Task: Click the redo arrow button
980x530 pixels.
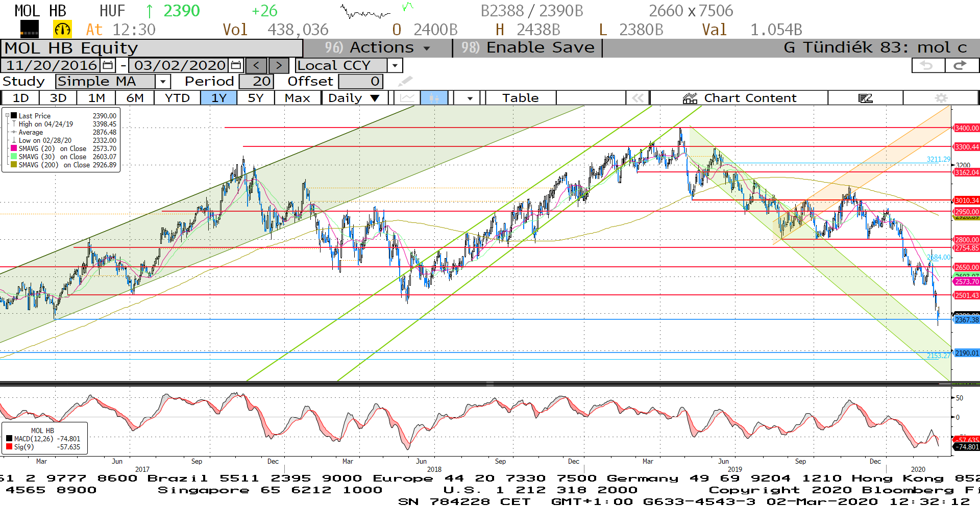Action: pyautogui.click(x=961, y=65)
